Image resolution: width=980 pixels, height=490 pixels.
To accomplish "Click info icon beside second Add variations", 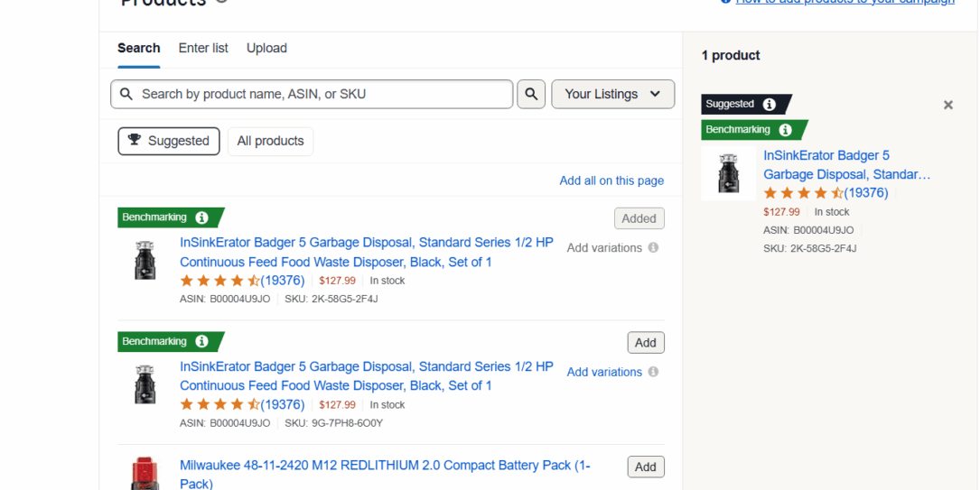I will (653, 372).
